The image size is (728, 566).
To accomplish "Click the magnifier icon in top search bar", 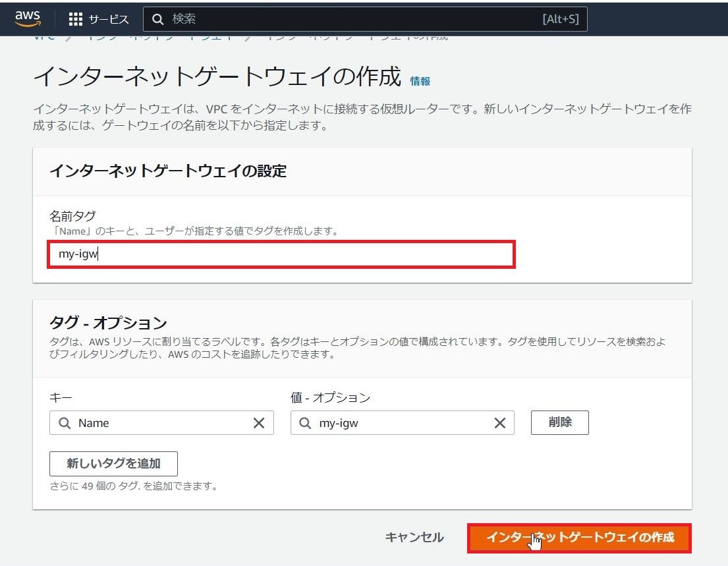I will (158, 19).
